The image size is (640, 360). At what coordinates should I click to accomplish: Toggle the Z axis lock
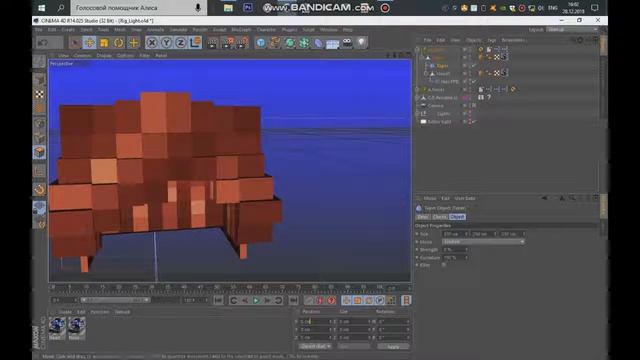click(180, 42)
